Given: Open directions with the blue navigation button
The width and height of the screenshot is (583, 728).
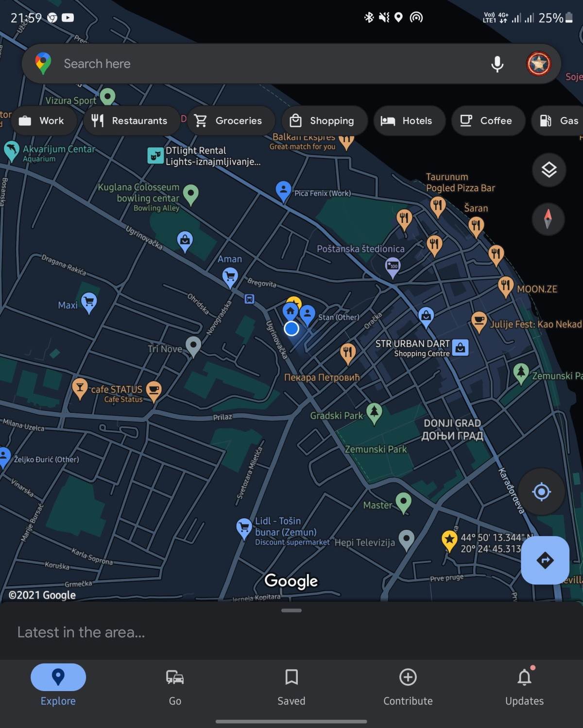Looking at the screenshot, I should pos(545,560).
